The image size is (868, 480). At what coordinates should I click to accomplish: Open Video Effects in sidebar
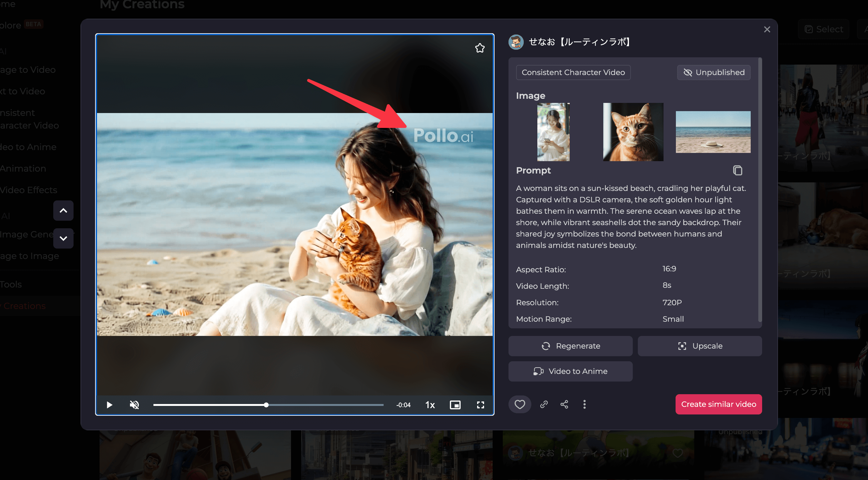(x=29, y=190)
